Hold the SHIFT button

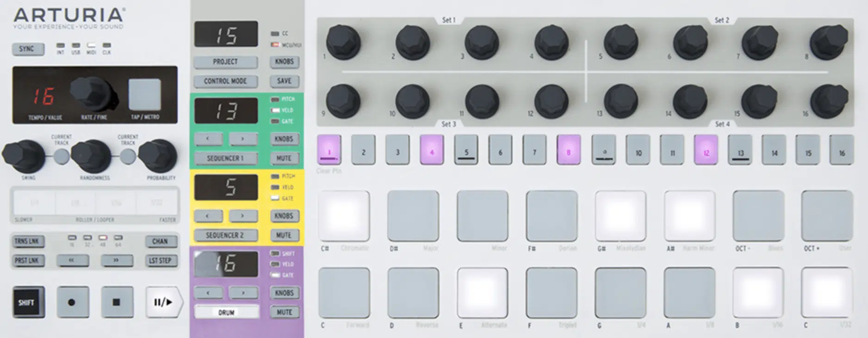tap(29, 302)
